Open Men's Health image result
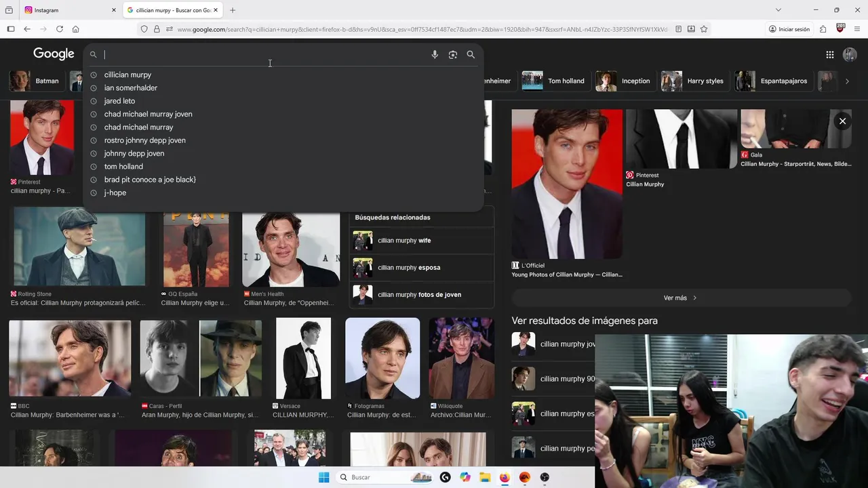Screen dimensions: 868x488 291,249
